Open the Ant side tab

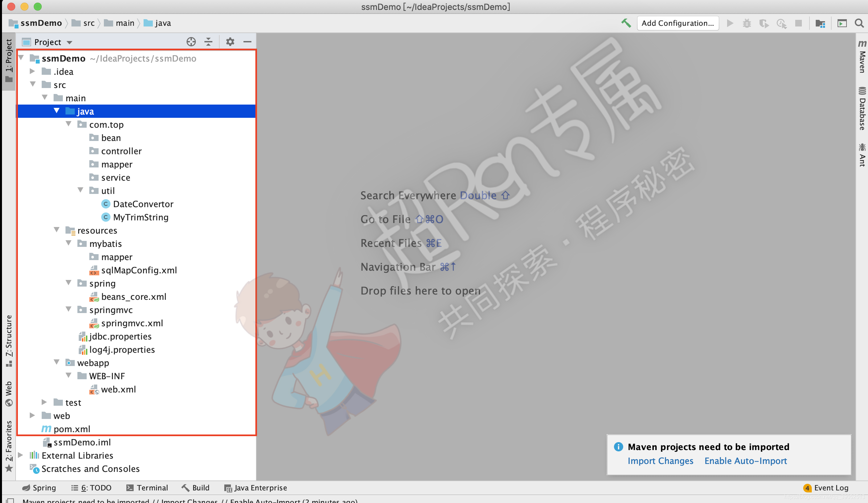pyautogui.click(x=862, y=155)
